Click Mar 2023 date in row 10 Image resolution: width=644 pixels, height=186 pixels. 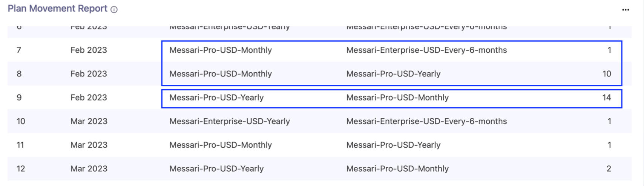tap(89, 121)
